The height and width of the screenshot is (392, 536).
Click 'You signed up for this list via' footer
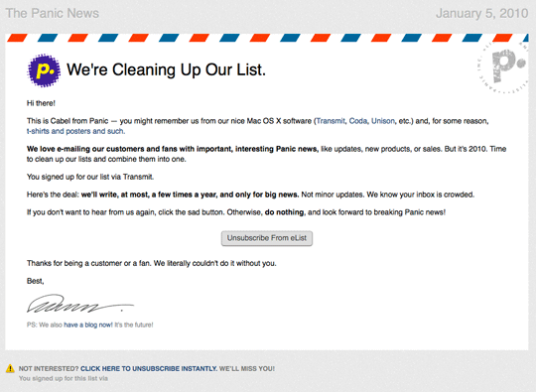[64, 378]
